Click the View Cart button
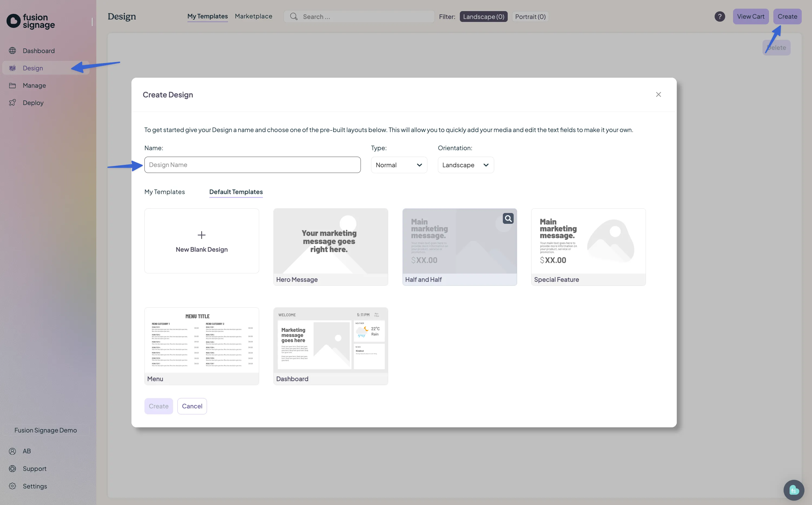Screen dimensions: 812x505 [751, 16]
